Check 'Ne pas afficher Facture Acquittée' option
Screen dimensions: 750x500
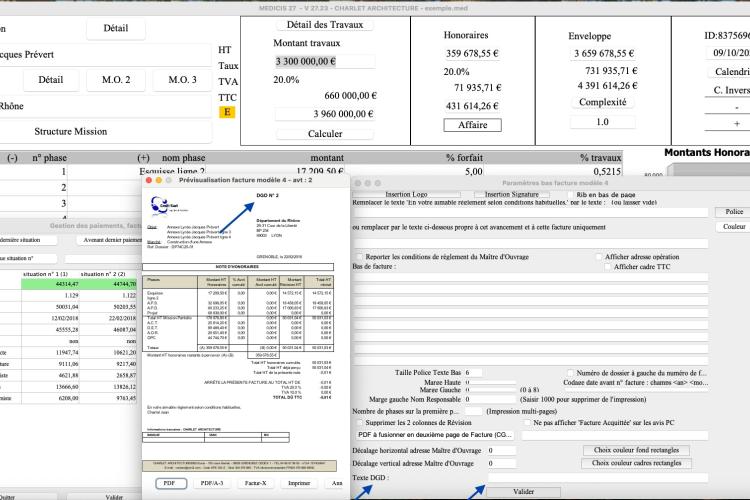527,423
